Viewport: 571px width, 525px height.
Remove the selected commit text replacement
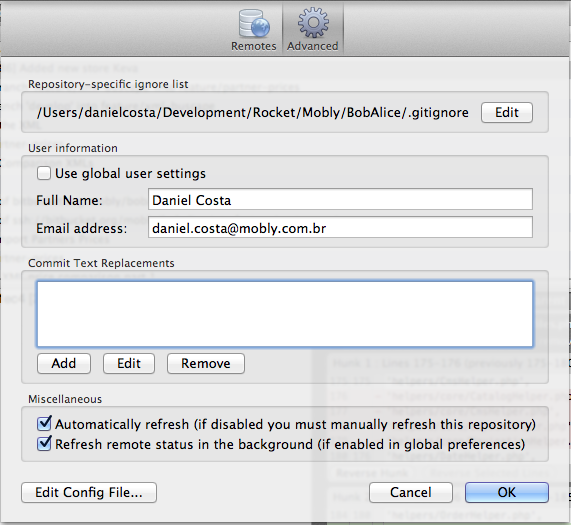click(206, 363)
